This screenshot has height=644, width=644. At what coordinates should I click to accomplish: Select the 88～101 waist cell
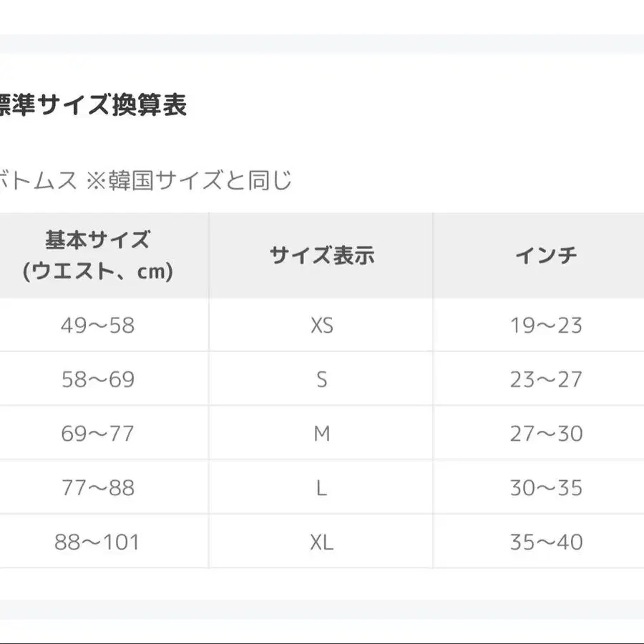tap(98, 542)
